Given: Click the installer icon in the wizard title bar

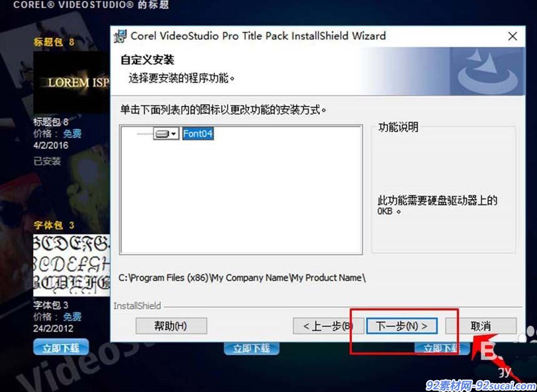Looking at the screenshot, I should 121,36.
